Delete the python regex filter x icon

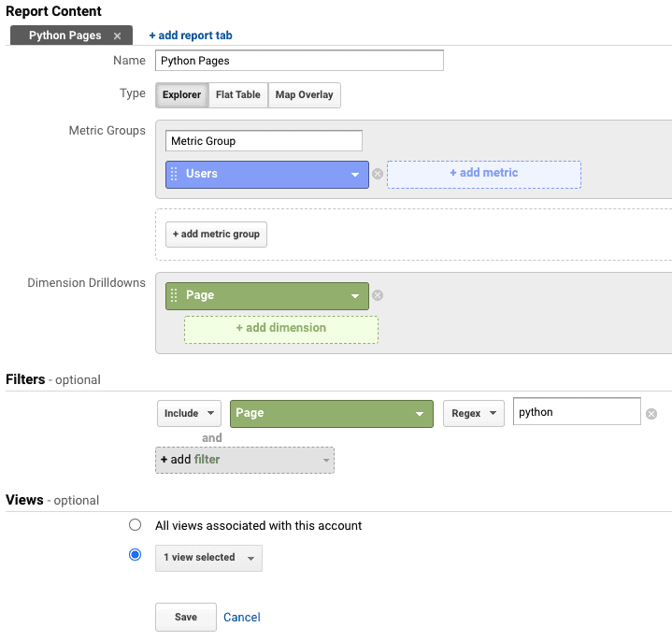pyautogui.click(x=651, y=414)
